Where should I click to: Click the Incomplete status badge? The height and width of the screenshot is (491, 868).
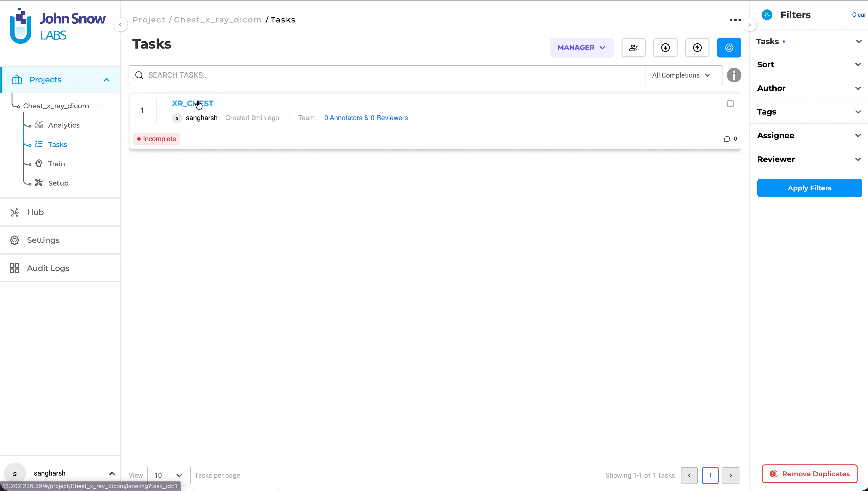click(x=157, y=139)
